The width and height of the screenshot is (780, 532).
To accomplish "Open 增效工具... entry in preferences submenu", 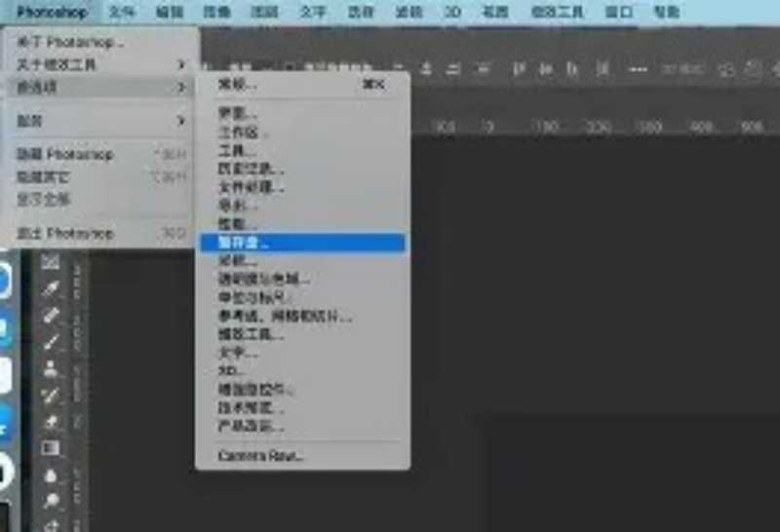I will pos(302,334).
